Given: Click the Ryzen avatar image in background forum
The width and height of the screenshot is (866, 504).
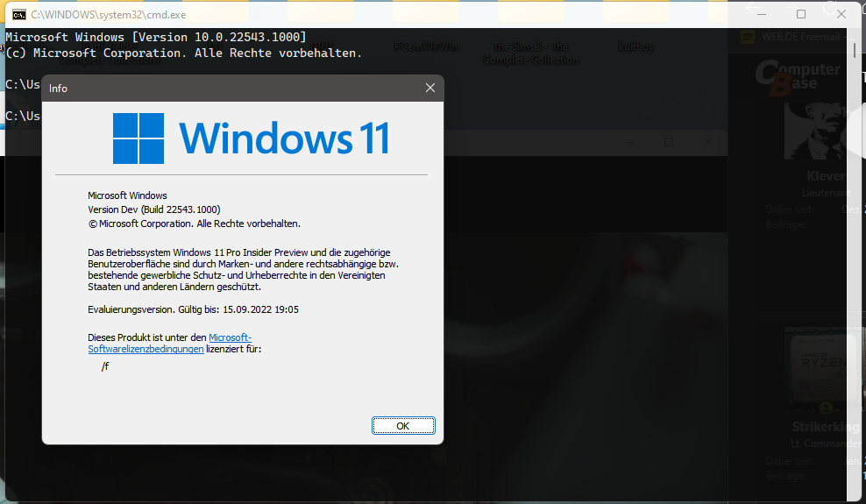Looking at the screenshot, I should coord(823,366).
